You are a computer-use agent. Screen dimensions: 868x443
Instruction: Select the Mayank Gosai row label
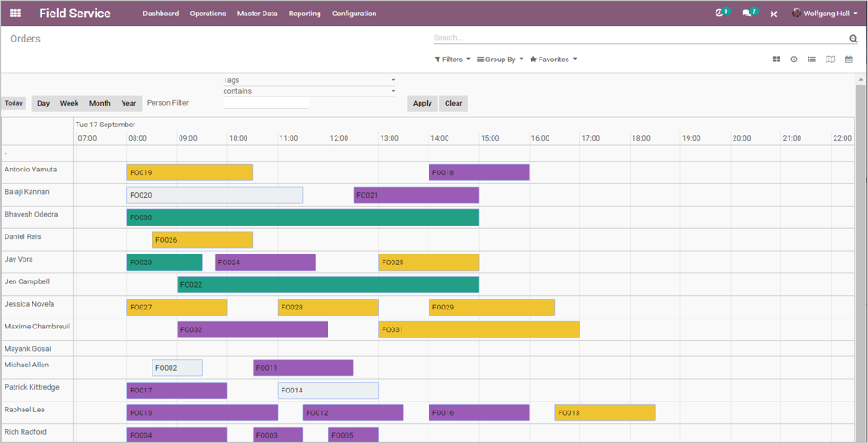point(28,349)
